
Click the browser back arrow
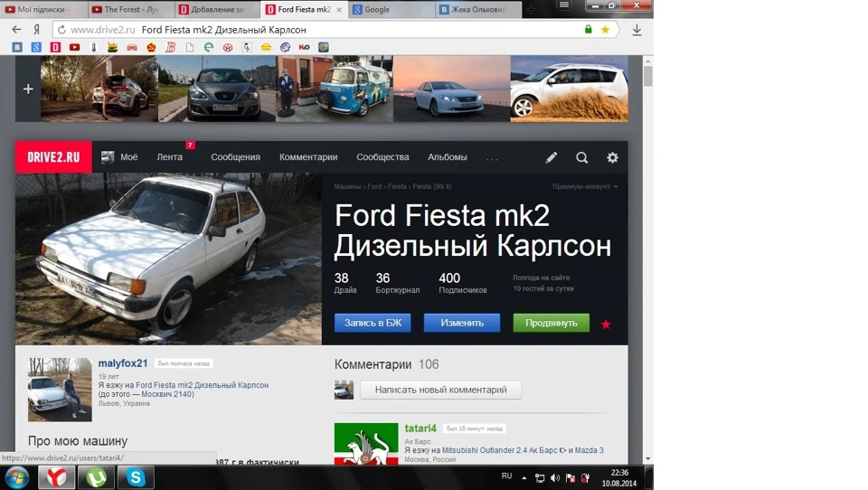[x=16, y=29]
